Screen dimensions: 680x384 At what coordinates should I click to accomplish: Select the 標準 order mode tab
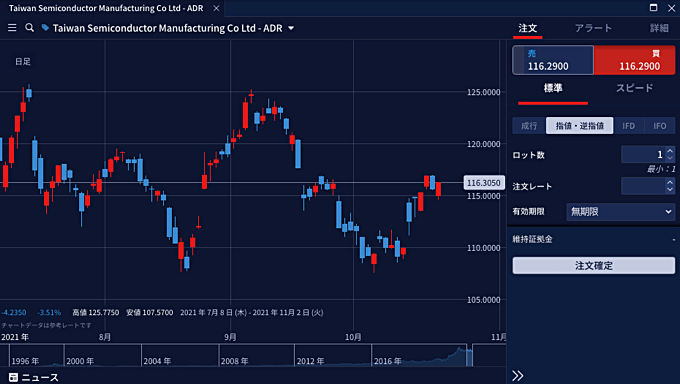click(x=553, y=89)
